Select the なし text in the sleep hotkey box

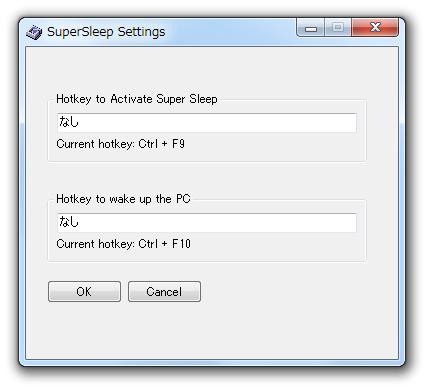click(69, 122)
